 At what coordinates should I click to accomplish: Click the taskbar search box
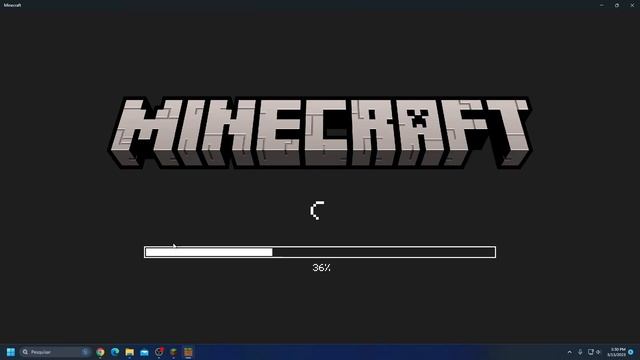pyautogui.click(x=55, y=352)
